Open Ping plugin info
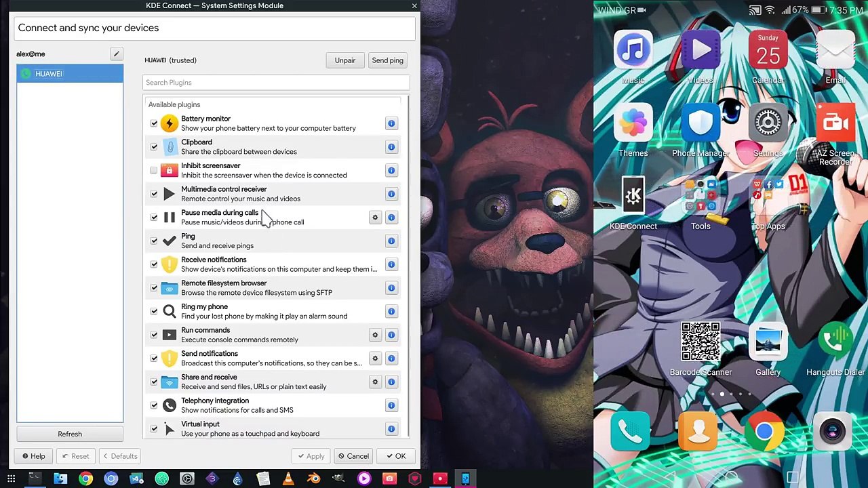This screenshot has height=488, width=868. [x=391, y=241]
